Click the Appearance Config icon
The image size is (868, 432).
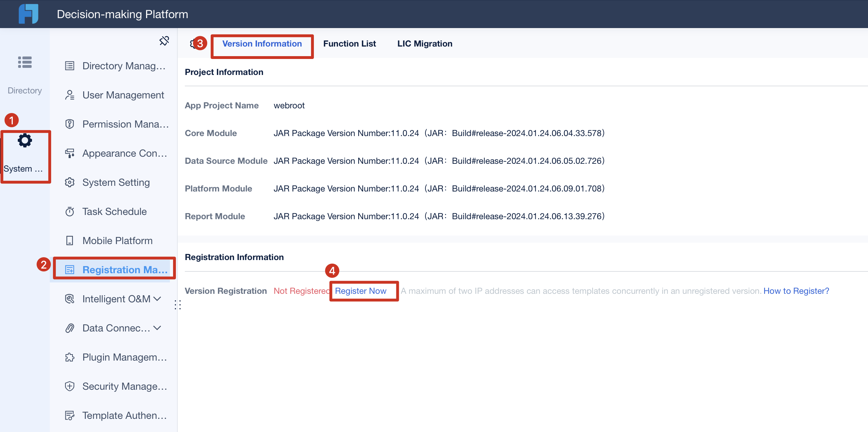pyautogui.click(x=70, y=153)
